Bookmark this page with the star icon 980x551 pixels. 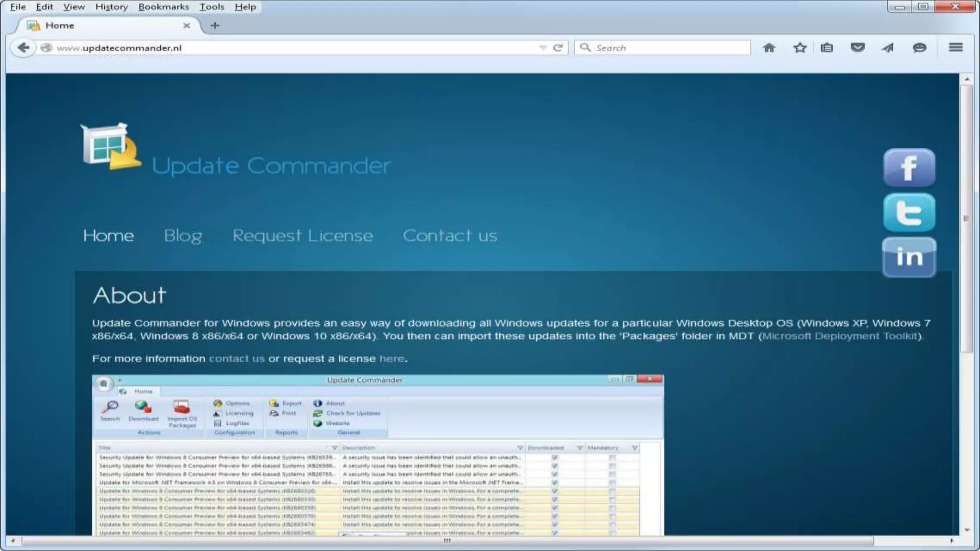pyautogui.click(x=800, y=47)
